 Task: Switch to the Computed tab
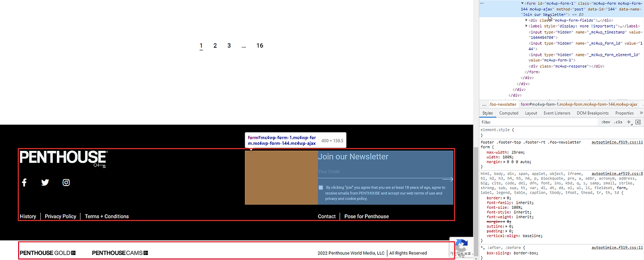[509, 113]
